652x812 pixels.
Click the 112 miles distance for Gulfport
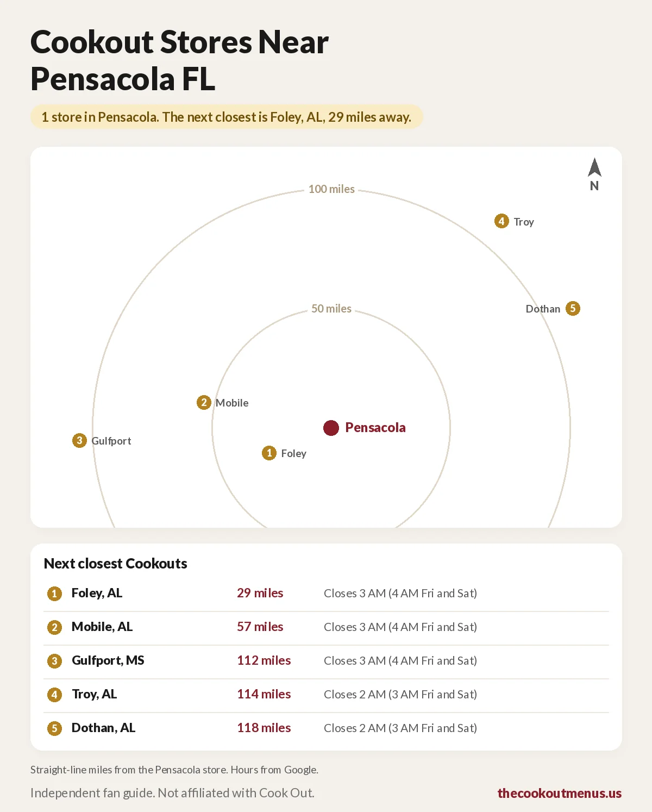coord(264,660)
